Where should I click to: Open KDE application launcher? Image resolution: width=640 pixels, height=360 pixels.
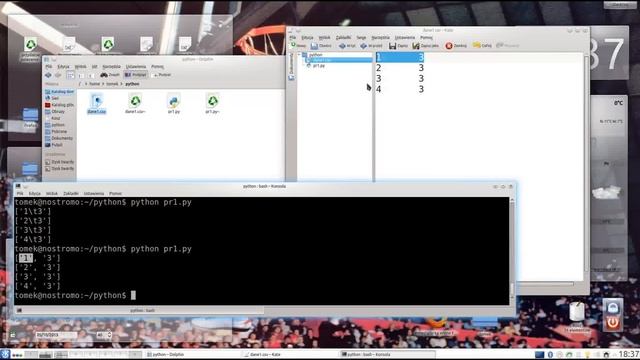[5, 354]
